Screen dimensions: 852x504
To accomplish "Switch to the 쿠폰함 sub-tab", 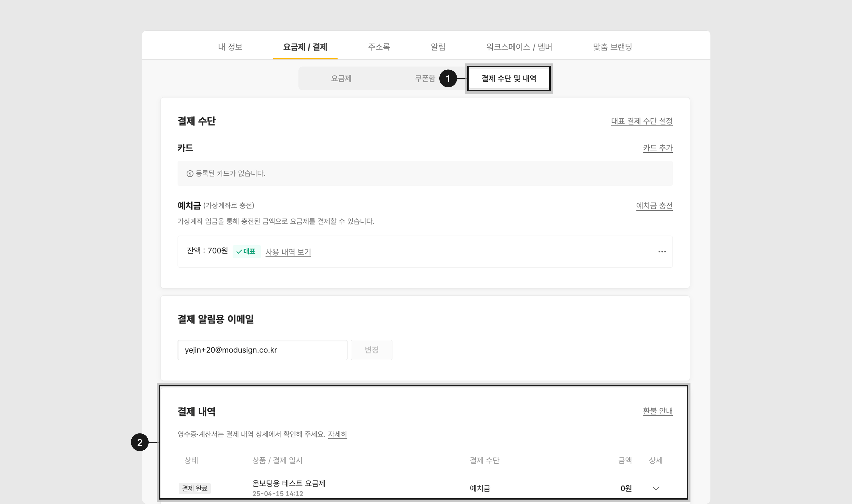I will (424, 79).
